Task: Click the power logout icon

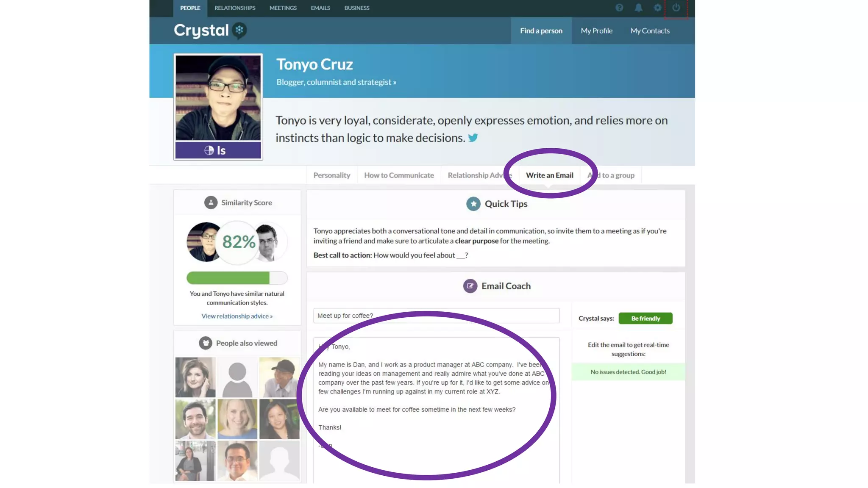Action: pos(676,8)
